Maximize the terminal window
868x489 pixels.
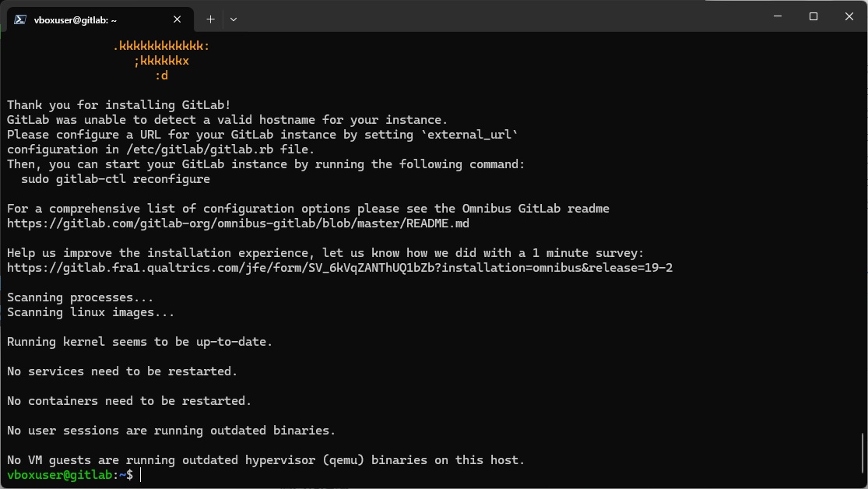814,16
